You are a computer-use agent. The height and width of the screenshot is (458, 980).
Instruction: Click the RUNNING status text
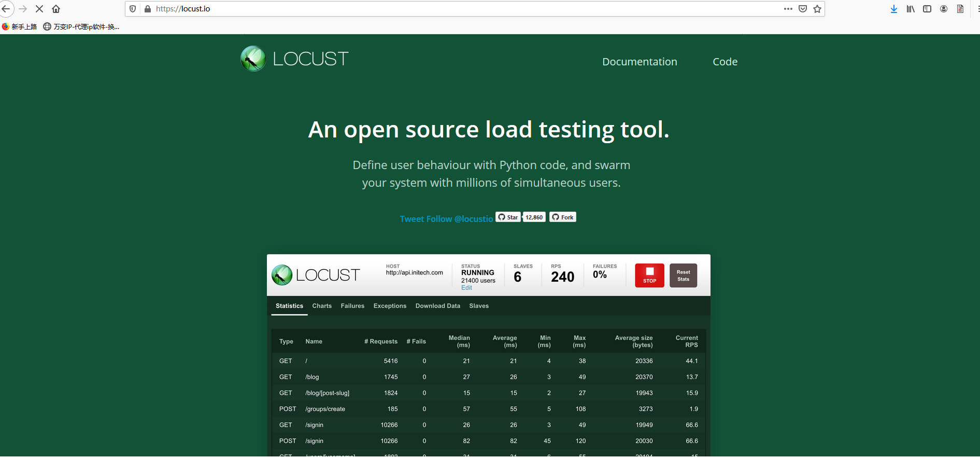click(x=478, y=273)
